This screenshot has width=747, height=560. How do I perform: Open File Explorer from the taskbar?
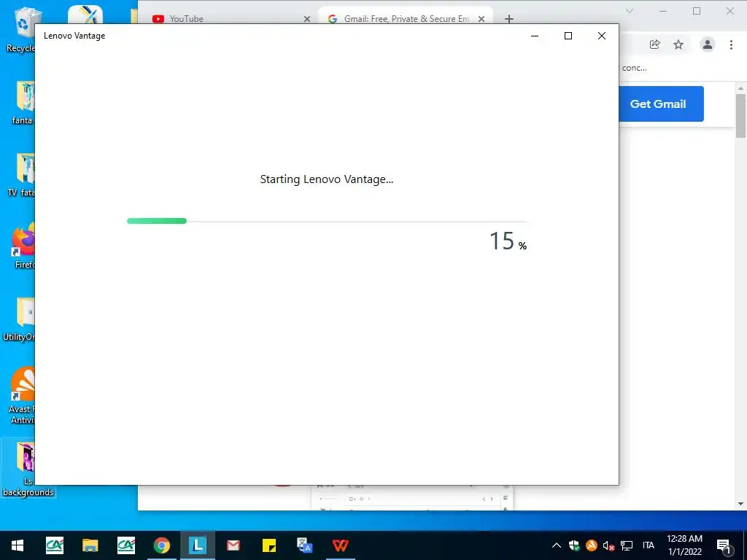coord(90,545)
